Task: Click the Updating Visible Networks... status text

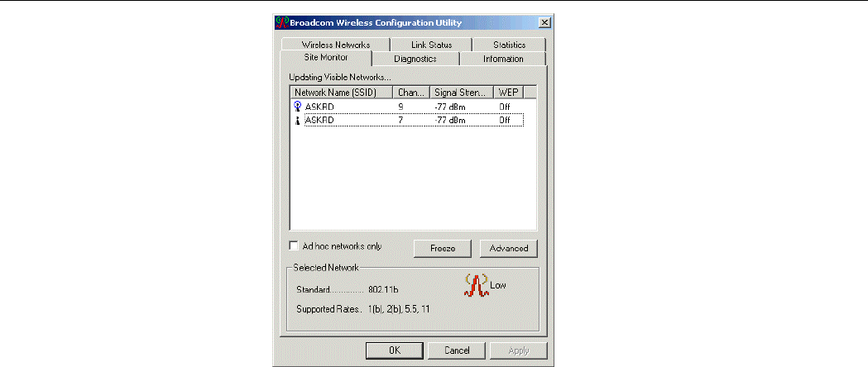Action: click(x=340, y=78)
